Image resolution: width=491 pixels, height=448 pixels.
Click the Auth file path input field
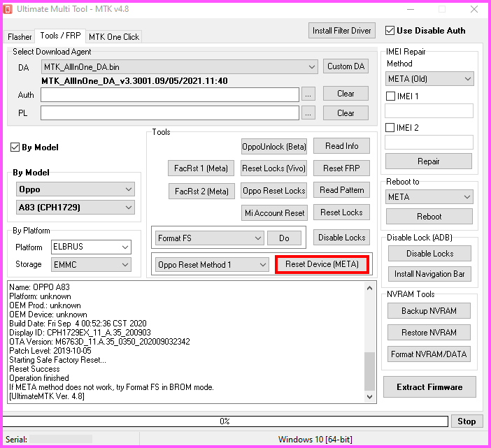tap(170, 94)
